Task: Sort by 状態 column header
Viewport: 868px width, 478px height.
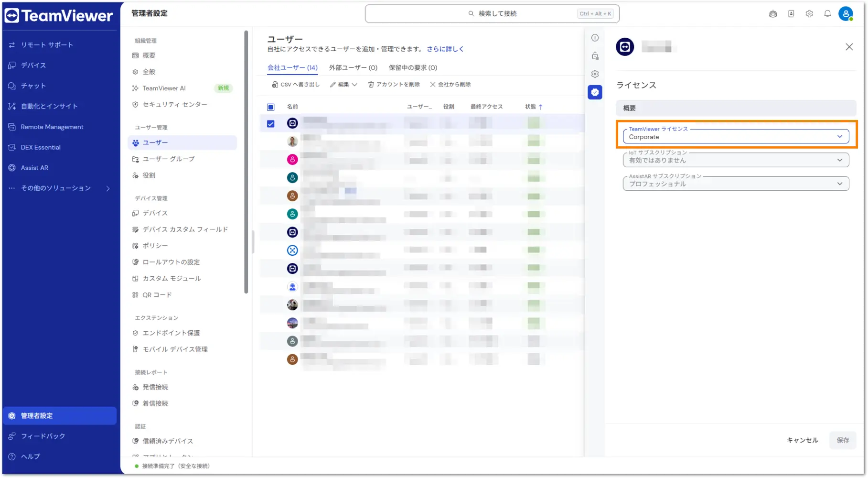Action: [534, 107]
